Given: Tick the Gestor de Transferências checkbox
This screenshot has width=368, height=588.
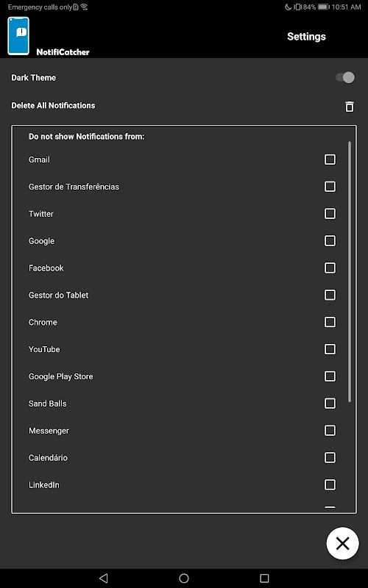Looking at the screenshot, I should [x=330, y=187].
